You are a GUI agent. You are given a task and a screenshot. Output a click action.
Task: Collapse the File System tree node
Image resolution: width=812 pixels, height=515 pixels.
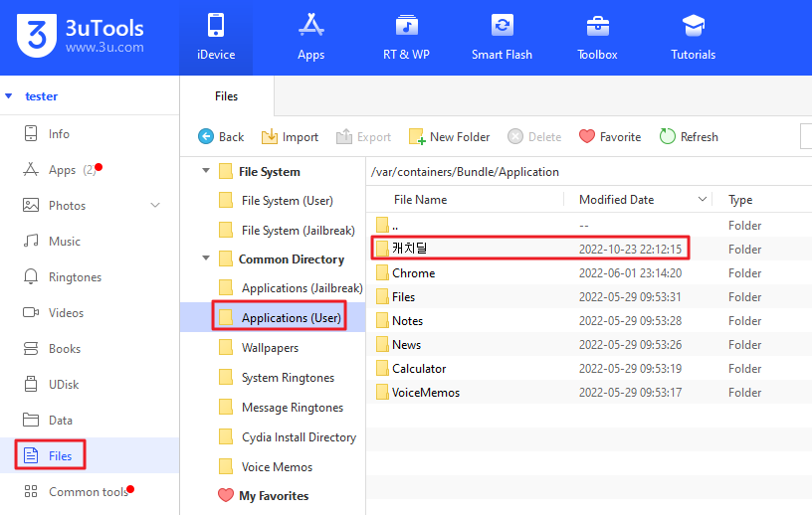pyautogui.click(x=206, y=170)
